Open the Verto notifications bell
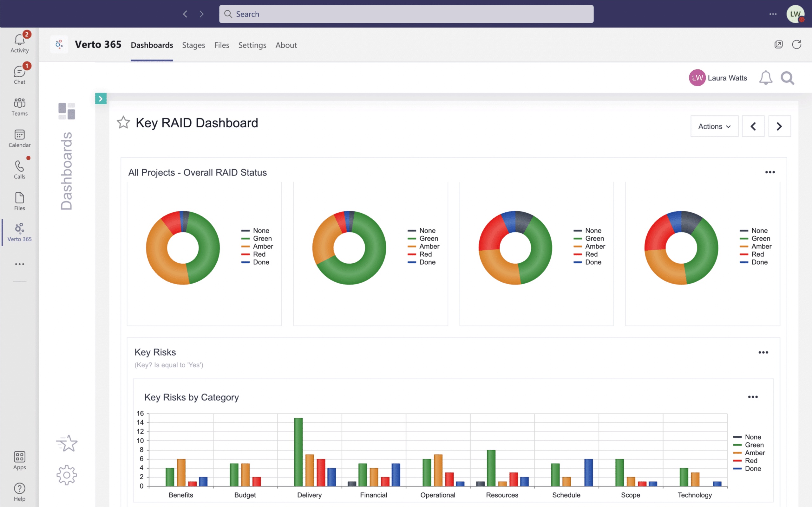Screen dimensions: 812x507 (765, 78)
